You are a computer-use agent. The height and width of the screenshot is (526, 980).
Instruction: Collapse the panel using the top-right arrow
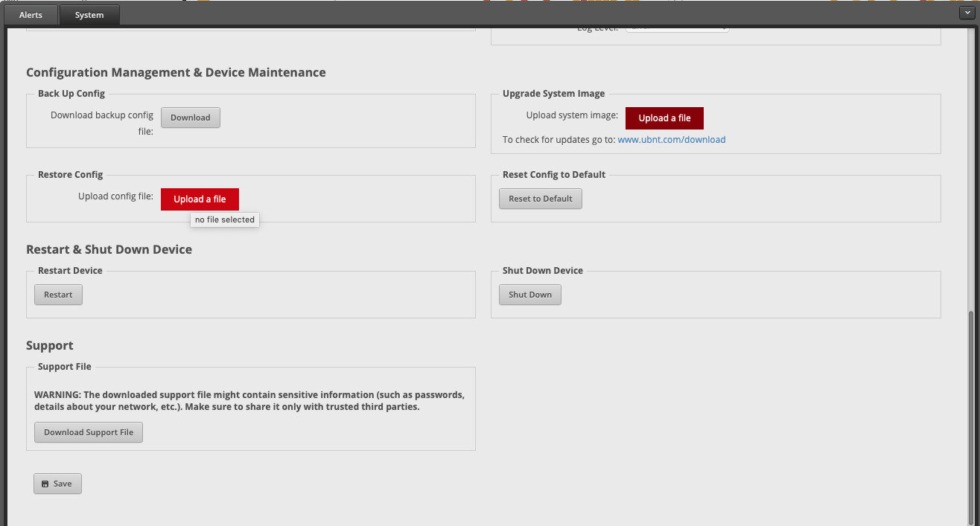[x=966, y=13]
